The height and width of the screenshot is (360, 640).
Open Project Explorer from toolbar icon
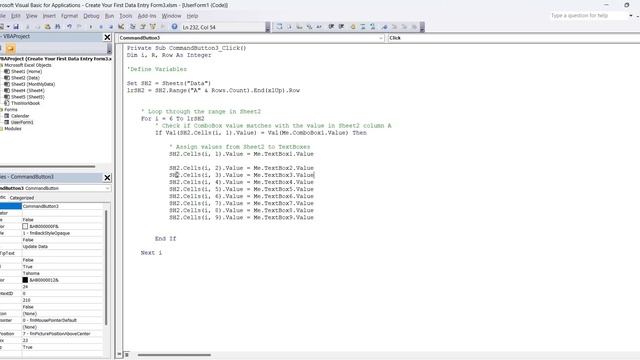(x=133, y=27)
